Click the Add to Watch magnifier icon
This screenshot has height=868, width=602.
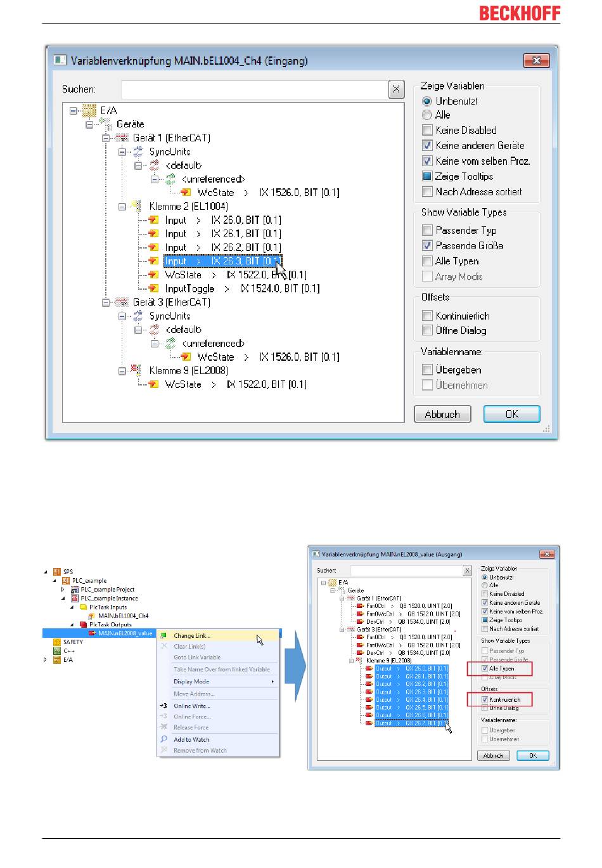[x=164, y=740]
